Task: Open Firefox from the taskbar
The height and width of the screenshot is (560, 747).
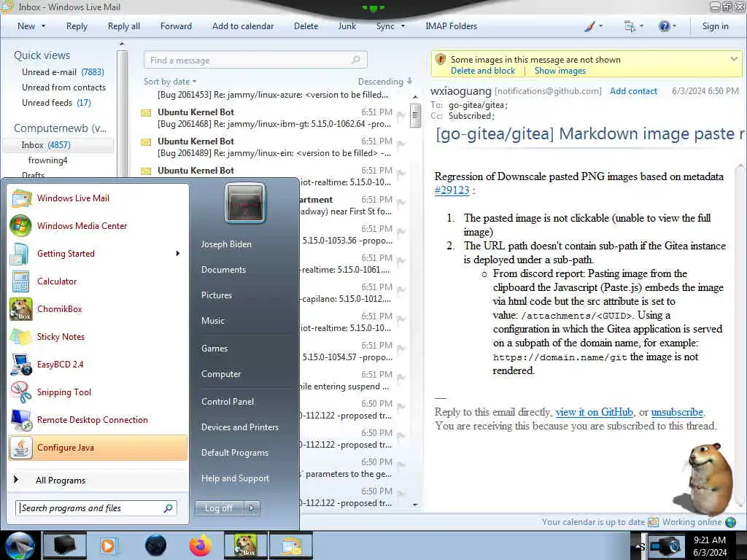Action: [x=200, y=545]
